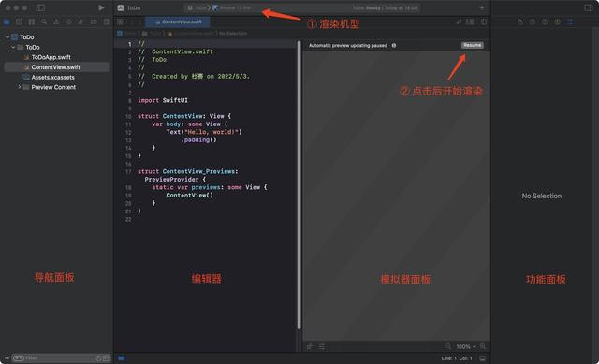Image resolution: width=599 pixels, height=364 pixels.
Task: Click the plus add file button
Action: [7, 357]
